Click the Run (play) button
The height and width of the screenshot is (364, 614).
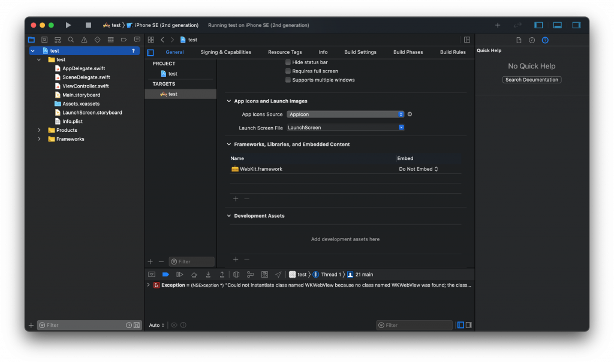[x=68, y=25]
